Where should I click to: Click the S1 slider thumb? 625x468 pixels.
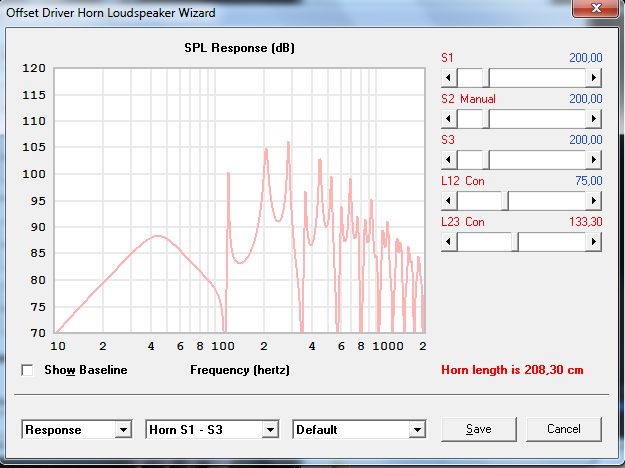(x=486, y=78)
